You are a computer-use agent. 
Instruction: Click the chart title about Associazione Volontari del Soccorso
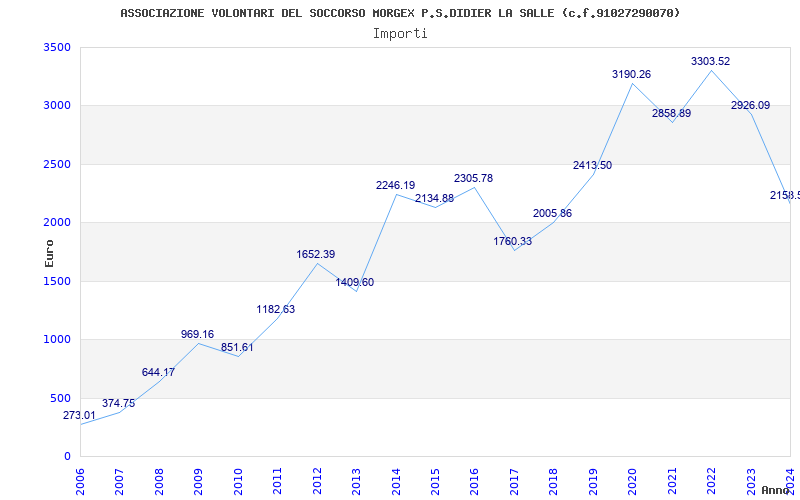(x=400, y=13)
